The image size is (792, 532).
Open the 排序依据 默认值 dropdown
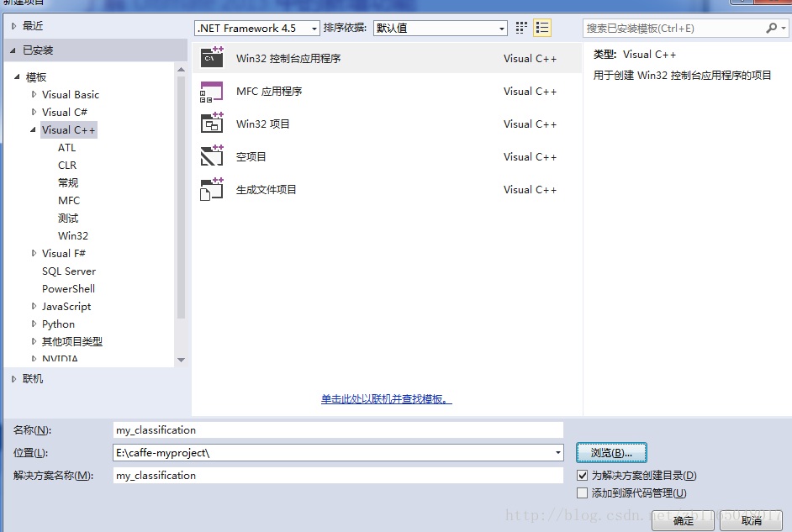(441, 29)
